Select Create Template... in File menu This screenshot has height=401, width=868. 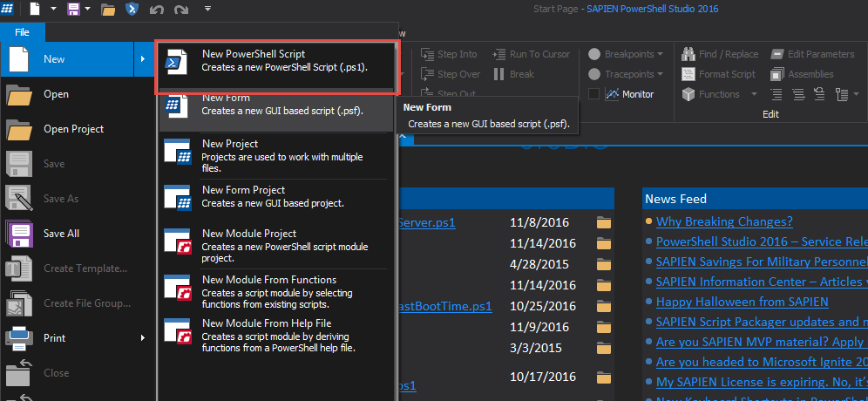[x=77, y=268]
